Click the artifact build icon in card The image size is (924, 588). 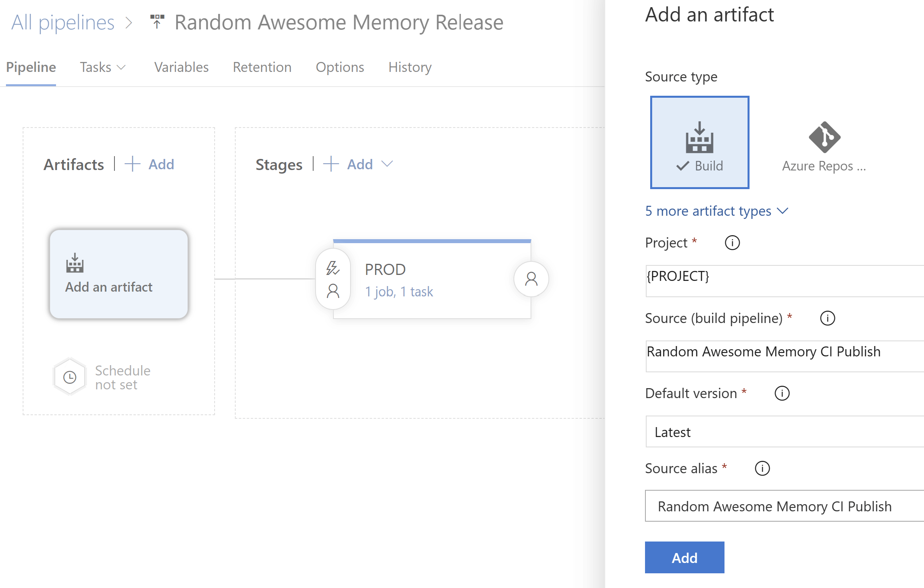[x=75, y=263]
